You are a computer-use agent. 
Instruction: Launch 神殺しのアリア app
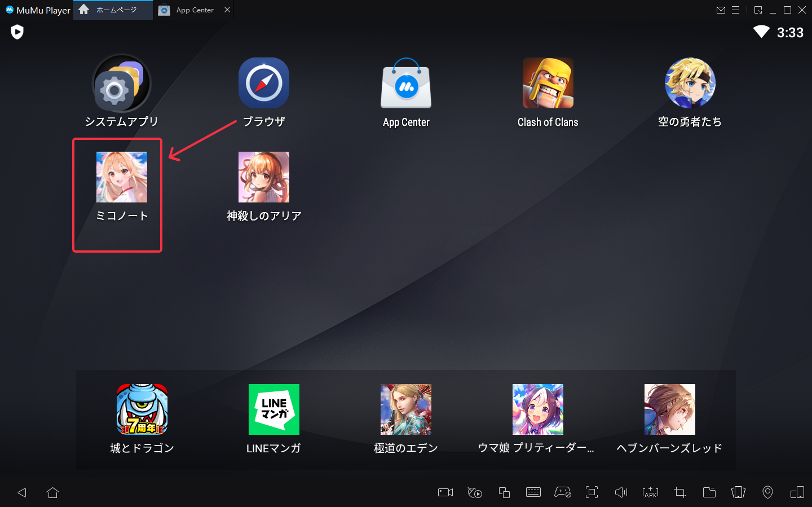point(264,177)
